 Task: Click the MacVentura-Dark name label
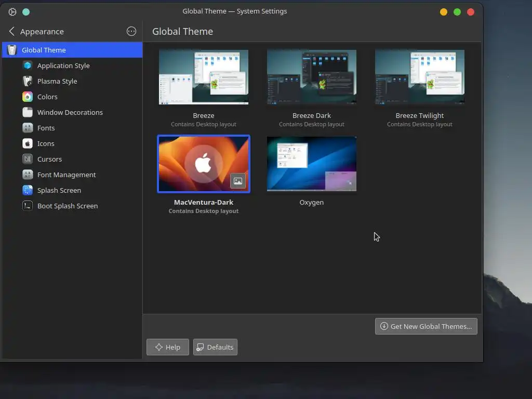(x=204, y=202)
